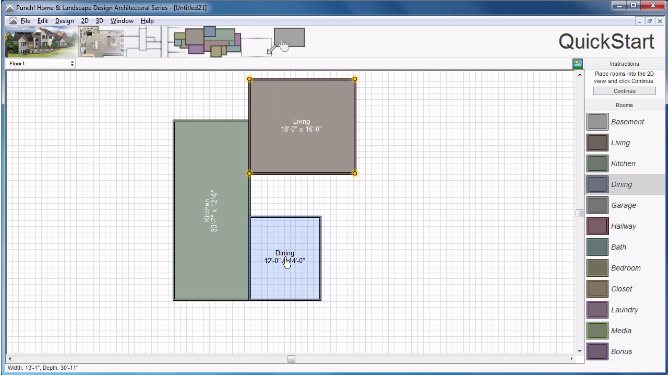
Task: Open the File menu
Action: 25,20
